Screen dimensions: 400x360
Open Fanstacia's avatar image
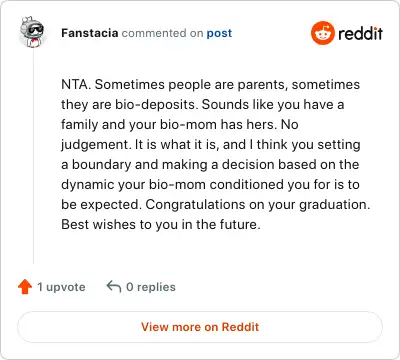coord(31,32)
